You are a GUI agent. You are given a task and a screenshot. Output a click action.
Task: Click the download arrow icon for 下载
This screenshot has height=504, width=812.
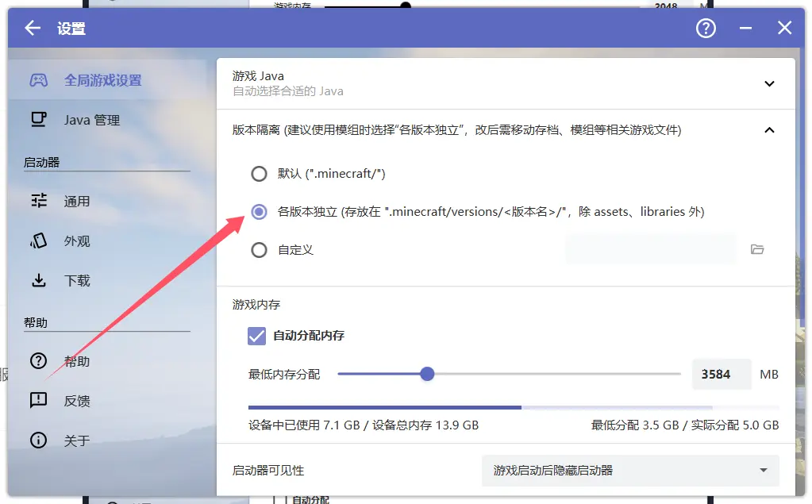38,280
